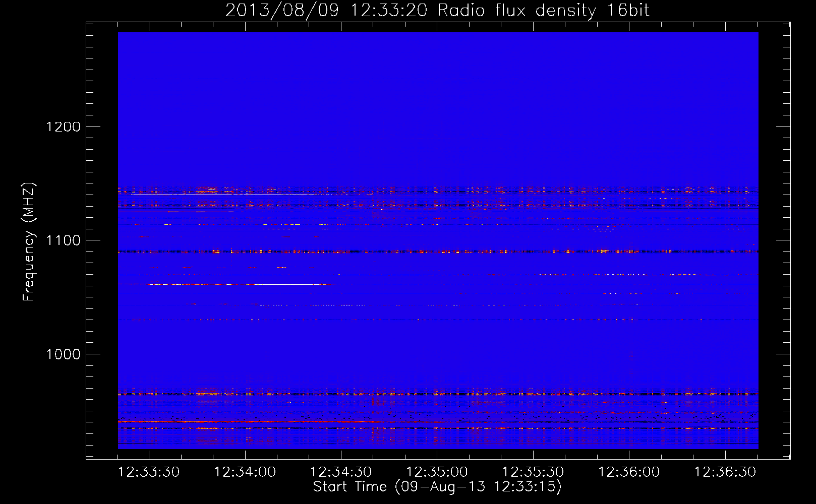Select the 1200 frequency axis label
This screenshot has height=504, width=816.
64,127
